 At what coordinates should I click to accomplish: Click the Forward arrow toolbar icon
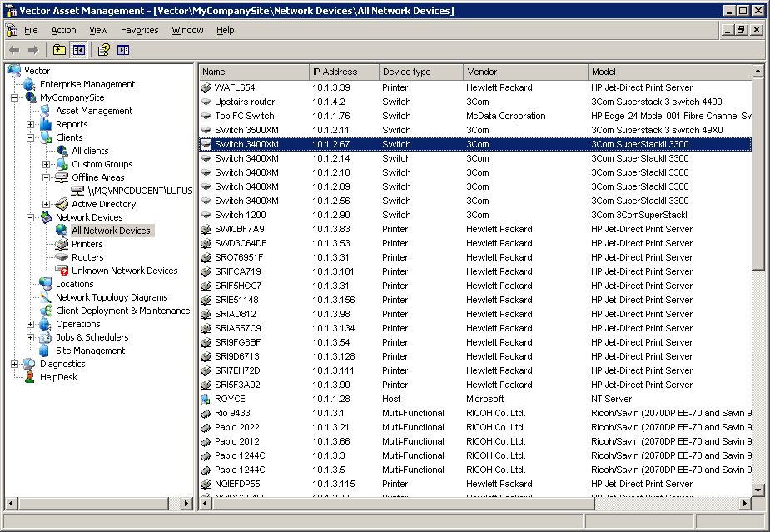tap(33, 50)
